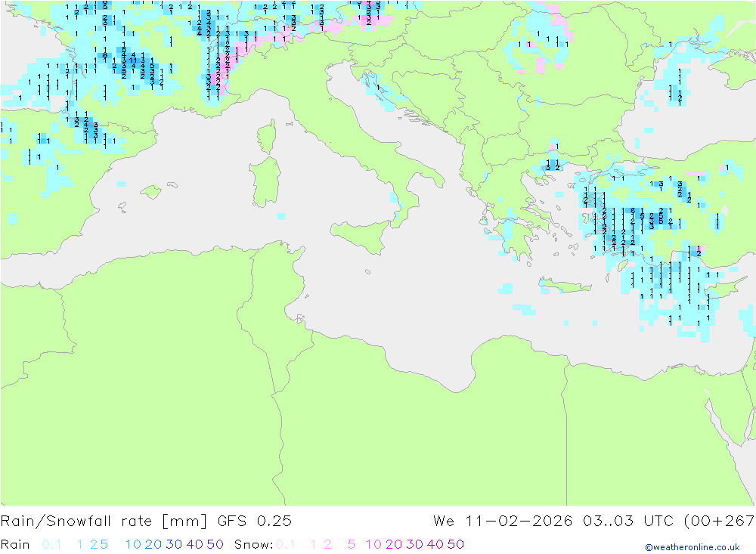
Task: Click the "Rain" legend label
Action: pyautogui.click(x=15, y=544)
